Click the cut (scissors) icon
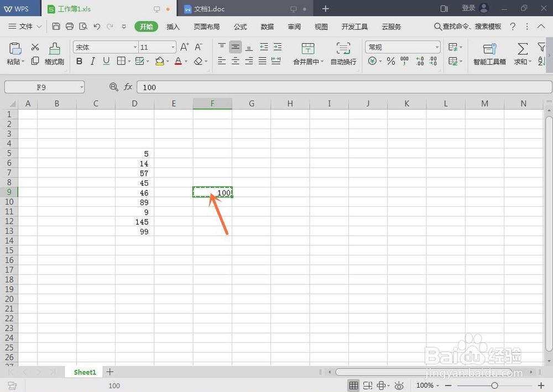The height and width of the screenshot is (392, 553). tap(34, 46)
